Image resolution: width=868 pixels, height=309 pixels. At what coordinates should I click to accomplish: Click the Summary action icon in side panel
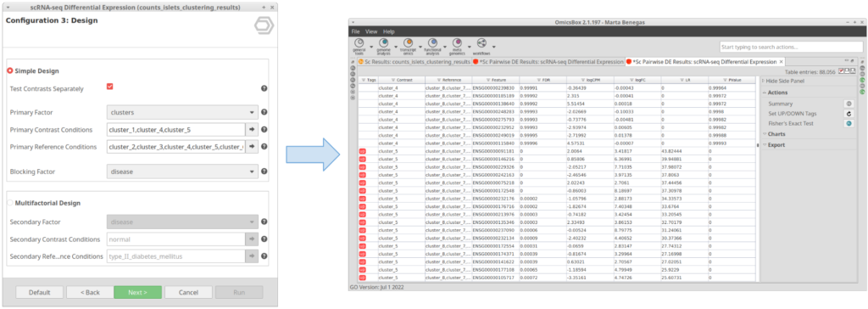[x=849, y=104]
